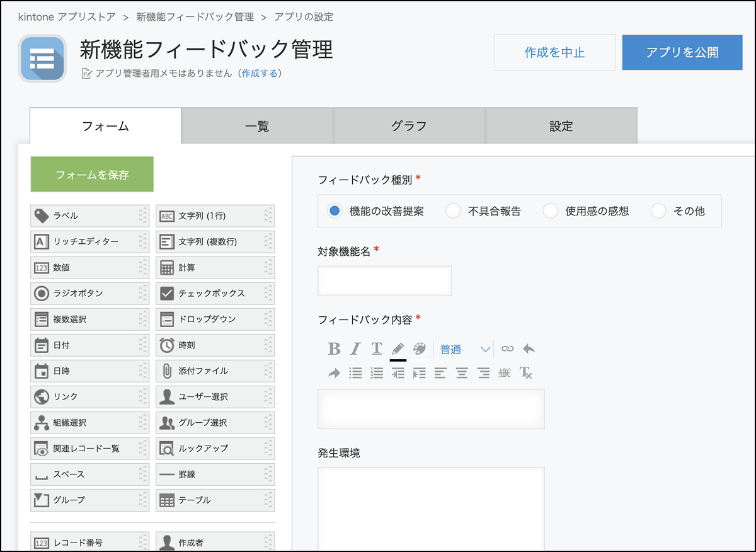Viewport: 756px width, 552px height.
Task: Select the 不具合報告 radio button
Action: tap(453, 211)
